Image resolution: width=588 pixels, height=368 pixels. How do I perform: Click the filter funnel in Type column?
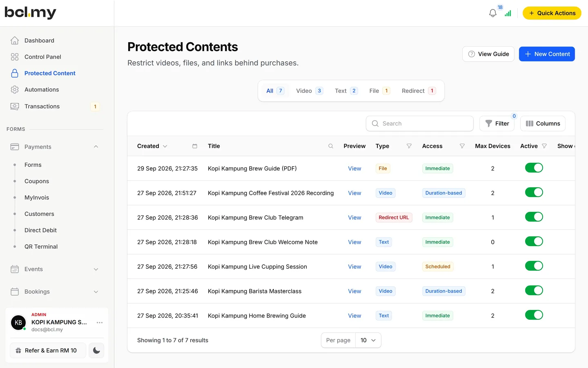(x=409, y=146)
